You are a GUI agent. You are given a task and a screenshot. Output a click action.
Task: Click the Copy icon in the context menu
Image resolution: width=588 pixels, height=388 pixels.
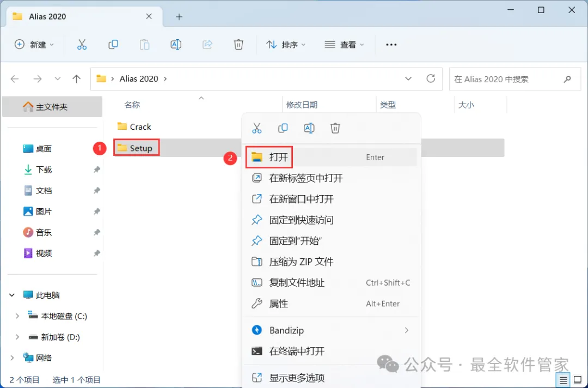[x=283, y=128]
